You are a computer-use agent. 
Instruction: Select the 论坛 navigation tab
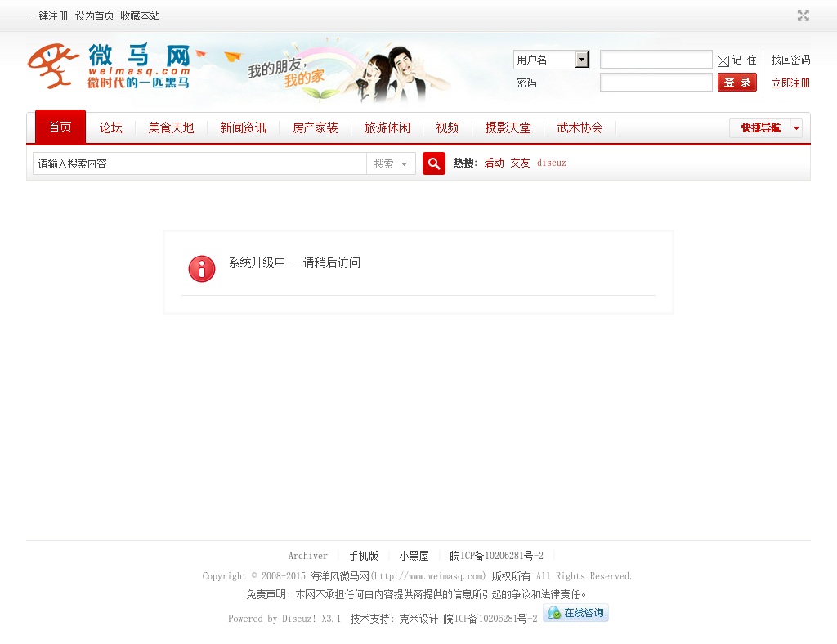tap(110, 127)
